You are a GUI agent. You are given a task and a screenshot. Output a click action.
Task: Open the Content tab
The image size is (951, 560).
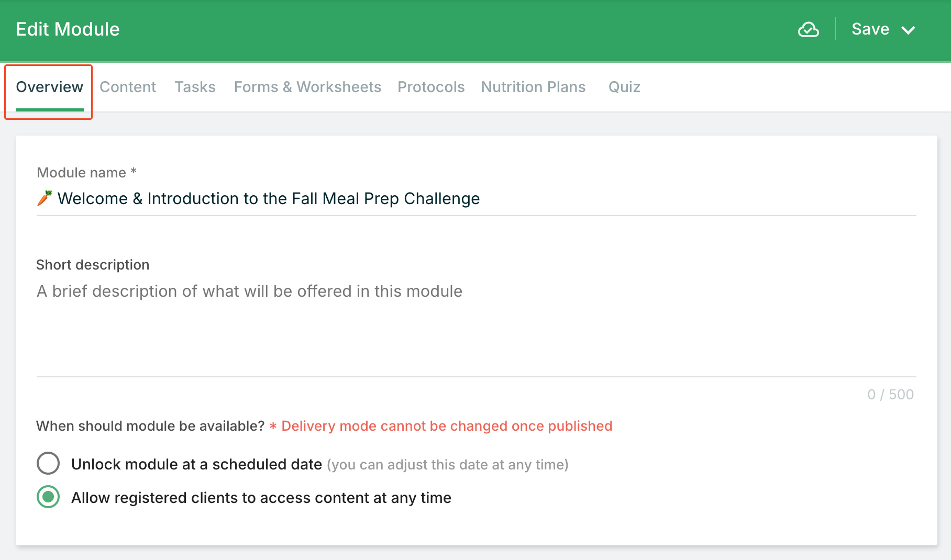point(128,87)
